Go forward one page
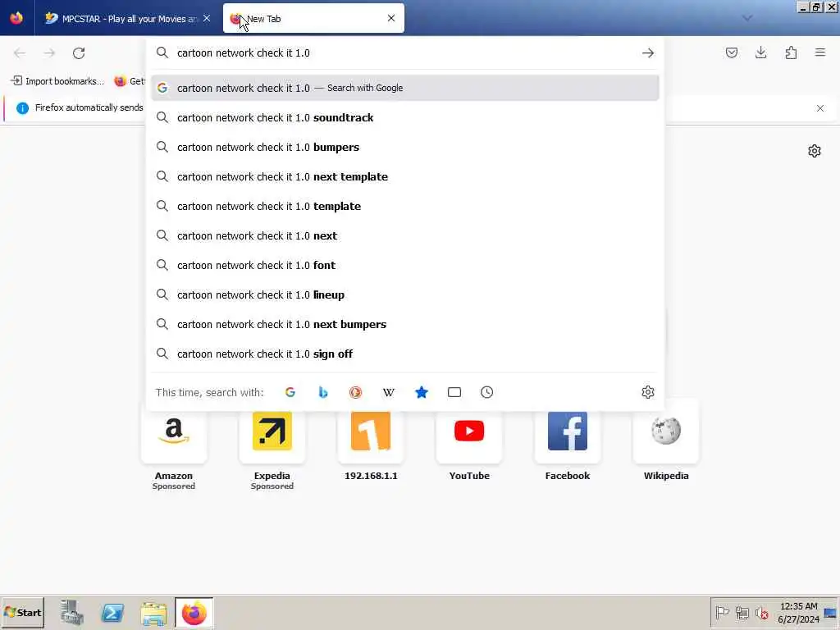 (49, 52)
